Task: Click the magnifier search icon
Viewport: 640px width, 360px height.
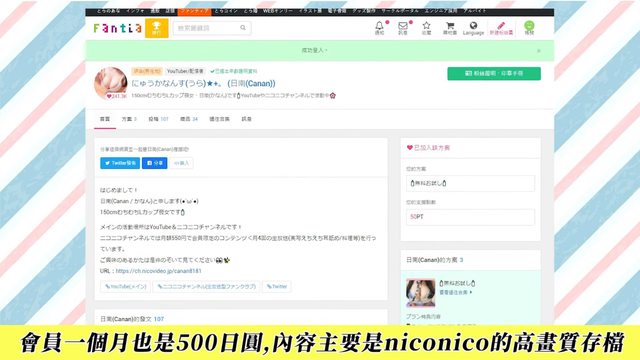Action: pyautogui.click(x=243, y=28)
